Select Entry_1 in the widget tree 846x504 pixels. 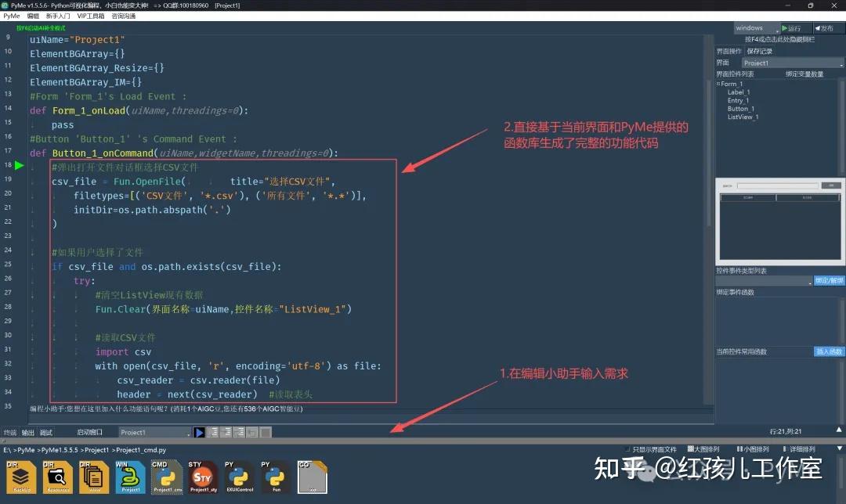(x=738, y=100)
